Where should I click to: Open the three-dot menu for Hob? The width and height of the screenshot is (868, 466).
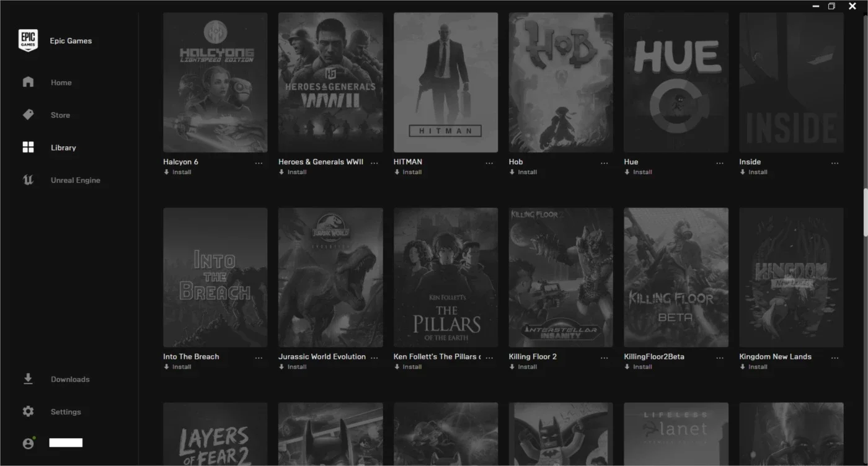pos(604,164)
